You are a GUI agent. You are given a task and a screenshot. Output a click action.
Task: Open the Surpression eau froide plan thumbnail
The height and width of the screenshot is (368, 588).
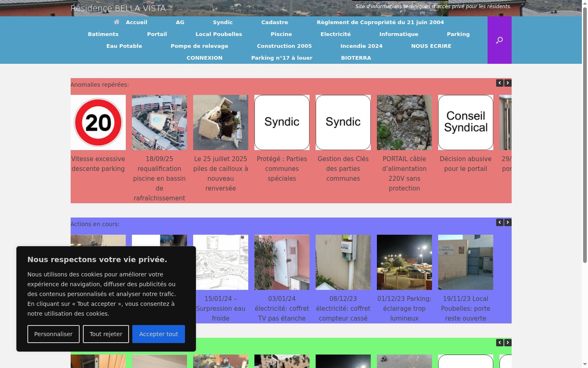click(220, 262)
